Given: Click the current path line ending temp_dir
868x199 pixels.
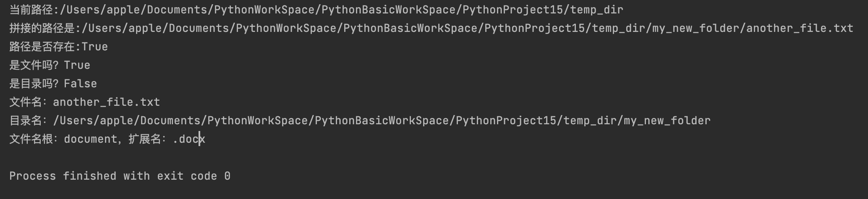Looking at the screenshot, I should (x=316, y=10).
